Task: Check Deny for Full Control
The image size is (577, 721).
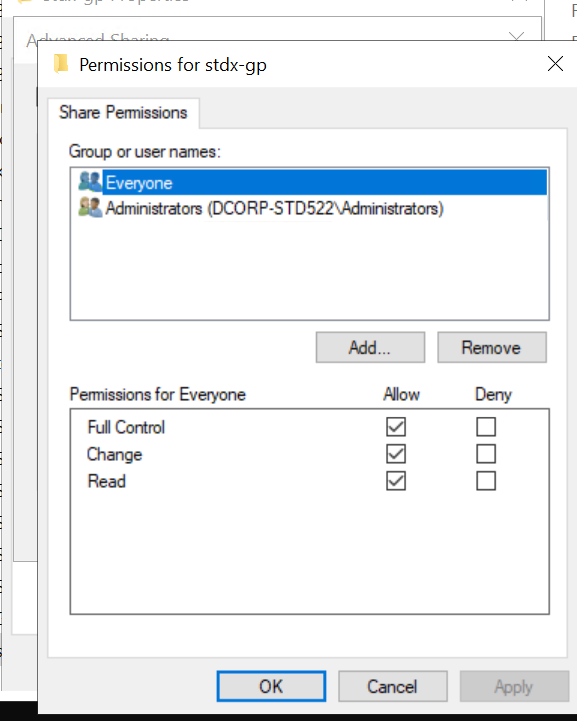Action: 486,427
